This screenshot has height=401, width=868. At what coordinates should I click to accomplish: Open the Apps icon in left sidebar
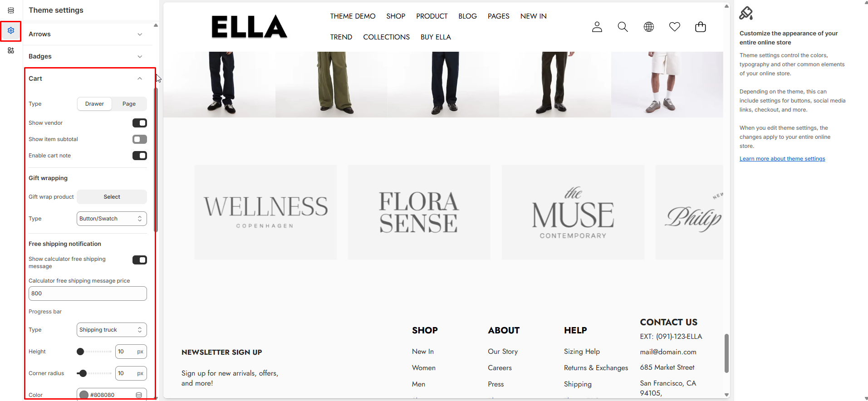[11, 50]
